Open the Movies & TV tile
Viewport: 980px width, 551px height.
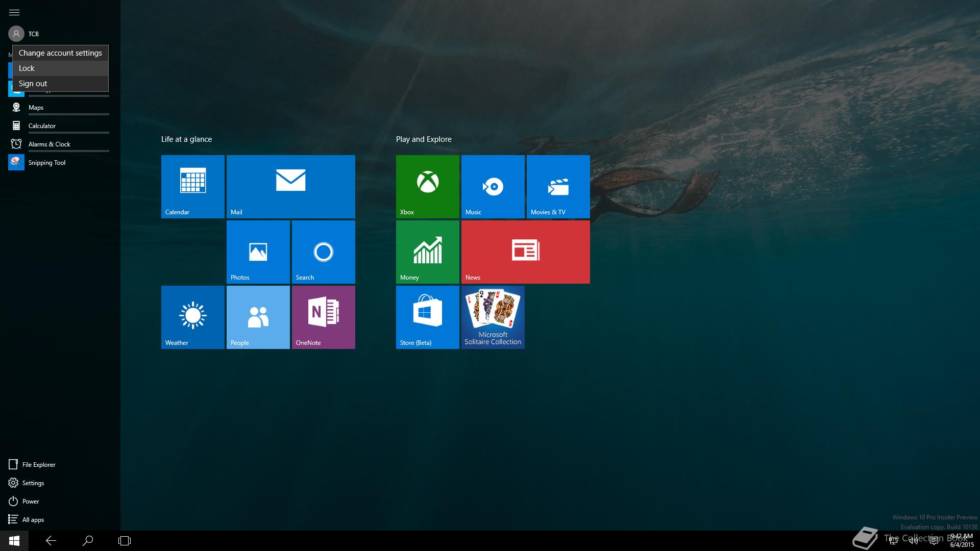(558, 187)
